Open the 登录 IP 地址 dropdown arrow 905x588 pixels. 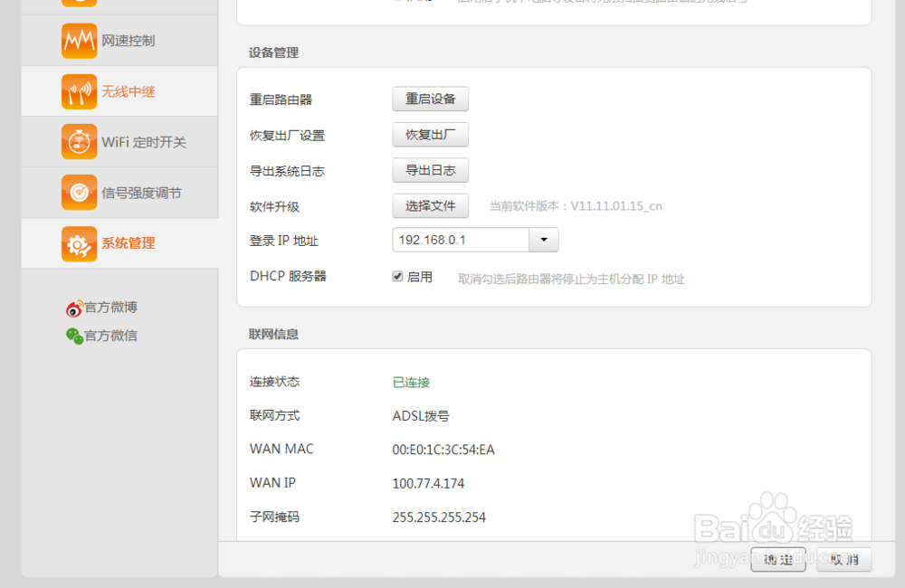(545, 240)
